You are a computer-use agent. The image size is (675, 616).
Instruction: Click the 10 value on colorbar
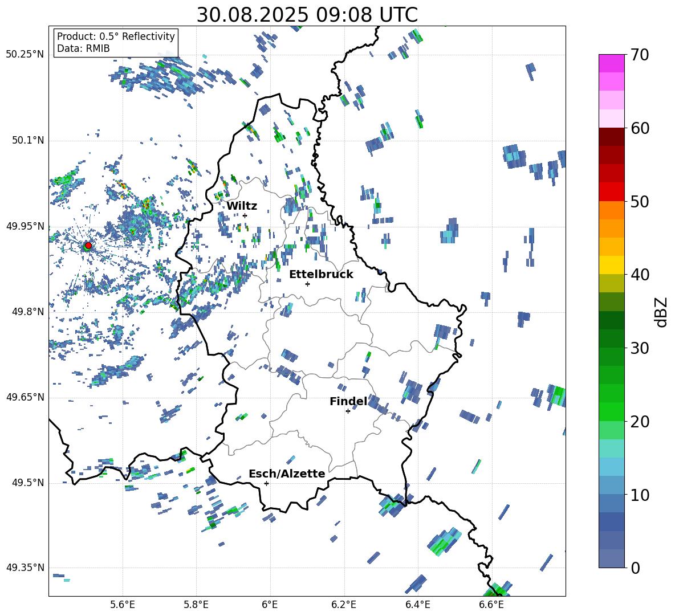click(640, 495)
